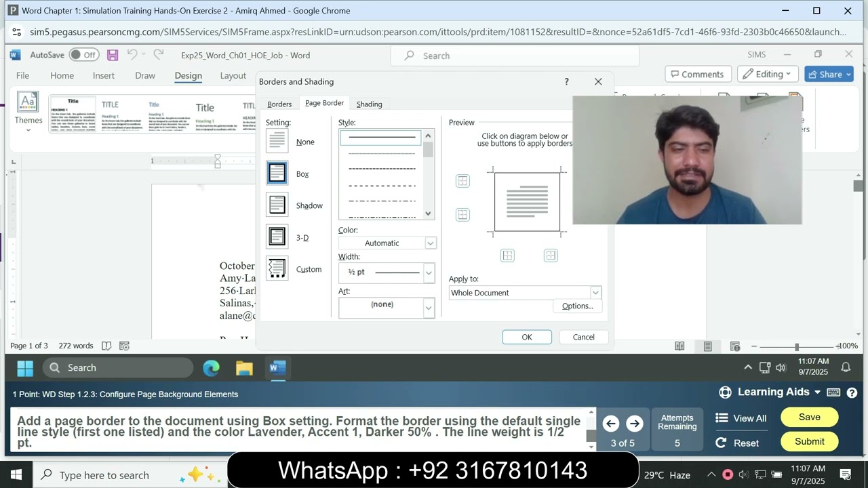Switch to the Shading tab
The height and width of the screenshot is (488, 868).
pyautogui.click(x=369, y=104)
